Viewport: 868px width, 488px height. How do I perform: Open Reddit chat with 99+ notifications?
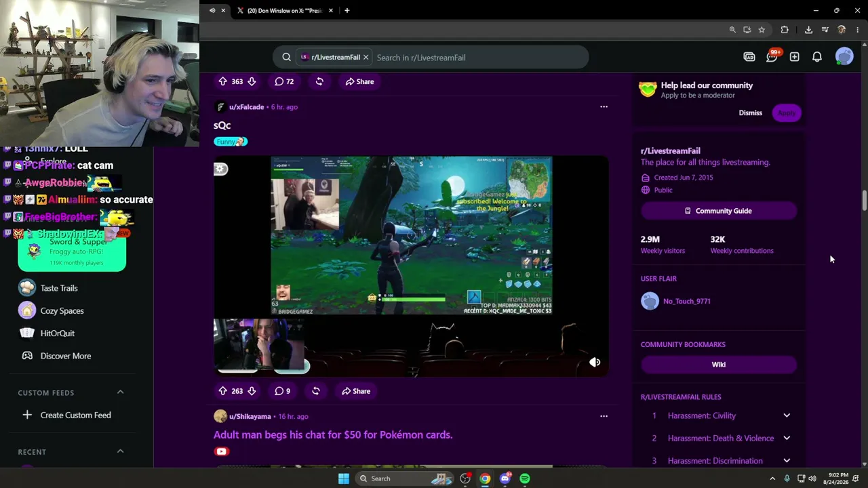tap(772, 57)
